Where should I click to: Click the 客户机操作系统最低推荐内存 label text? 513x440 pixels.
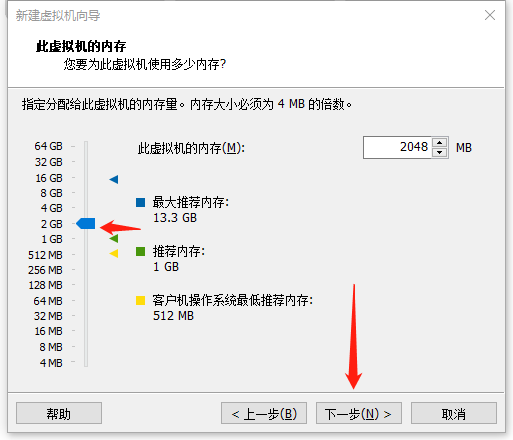point(233,300)
